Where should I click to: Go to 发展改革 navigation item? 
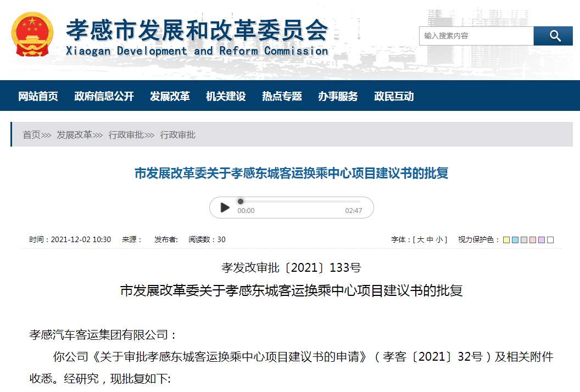coord(170,96)
